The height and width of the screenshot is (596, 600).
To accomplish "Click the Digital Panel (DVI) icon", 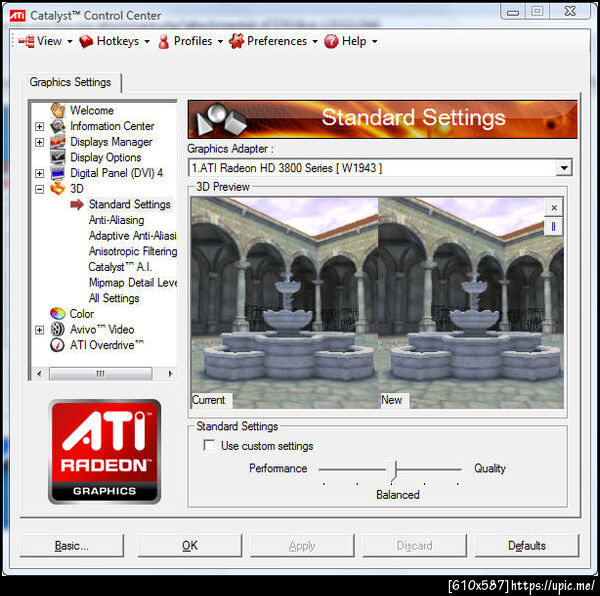I will [58, 173].
